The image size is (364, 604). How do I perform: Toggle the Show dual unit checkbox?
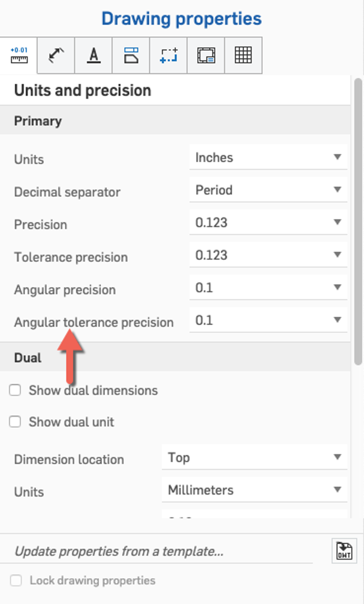[x=15, y=422]
